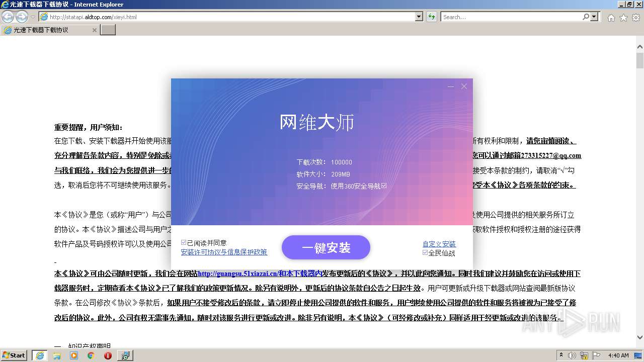
Task: Click the vertical scrollbar thumb
Action: point(639,61)
